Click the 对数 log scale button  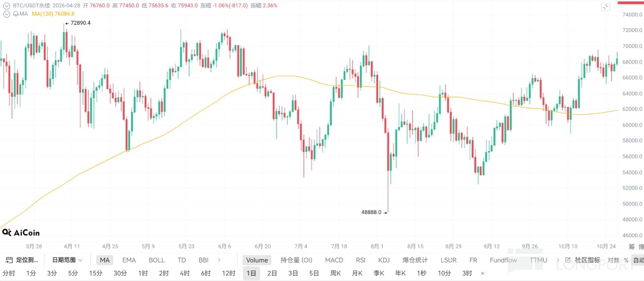614,260
